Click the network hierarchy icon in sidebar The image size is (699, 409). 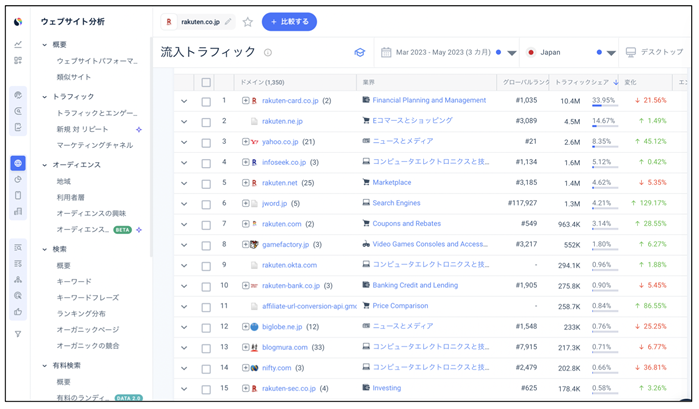[18, 280]
